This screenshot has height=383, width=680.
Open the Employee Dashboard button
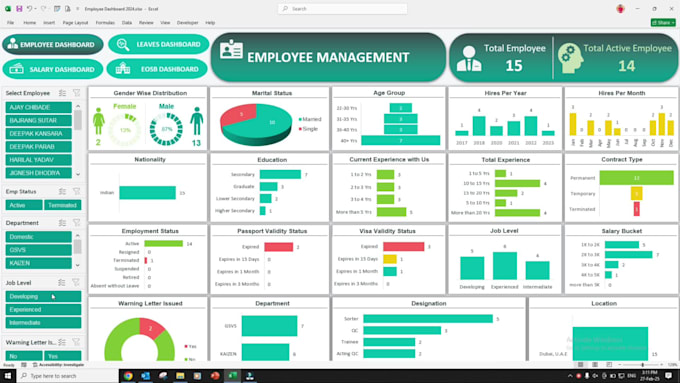53,44
